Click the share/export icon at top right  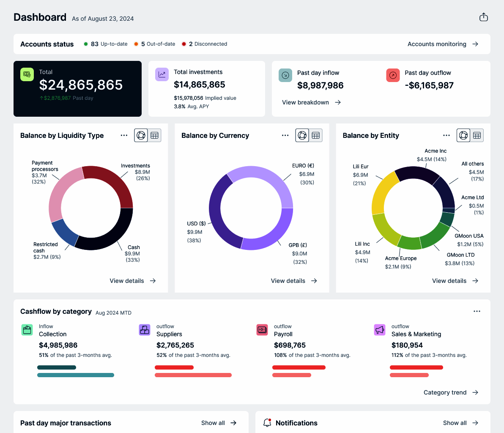click(x=483, y=17)
